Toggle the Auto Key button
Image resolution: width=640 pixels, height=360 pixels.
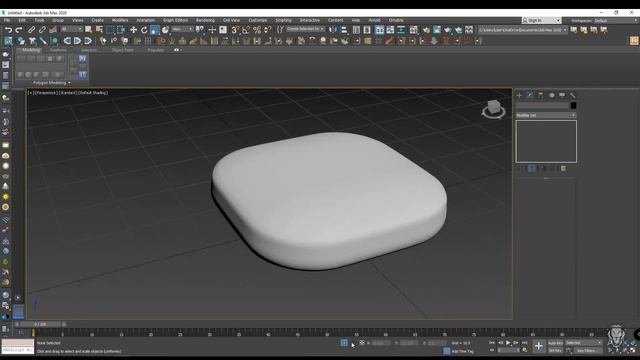[555, 343]
